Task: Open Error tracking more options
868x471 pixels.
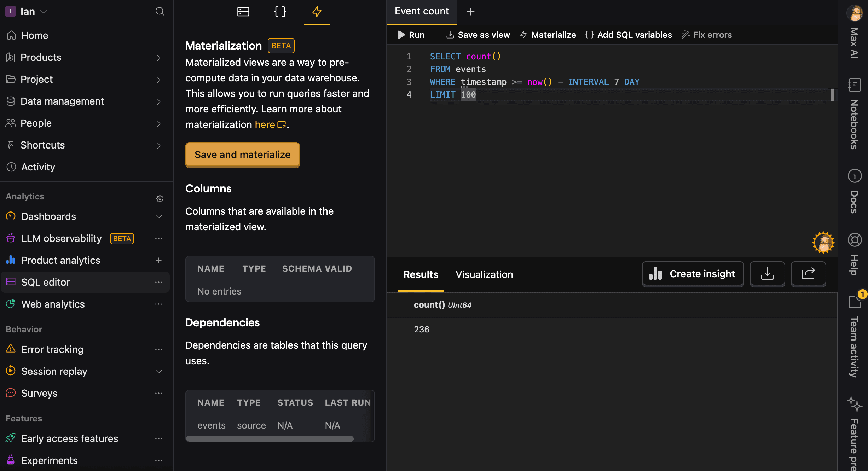Action: click(159, 349)
